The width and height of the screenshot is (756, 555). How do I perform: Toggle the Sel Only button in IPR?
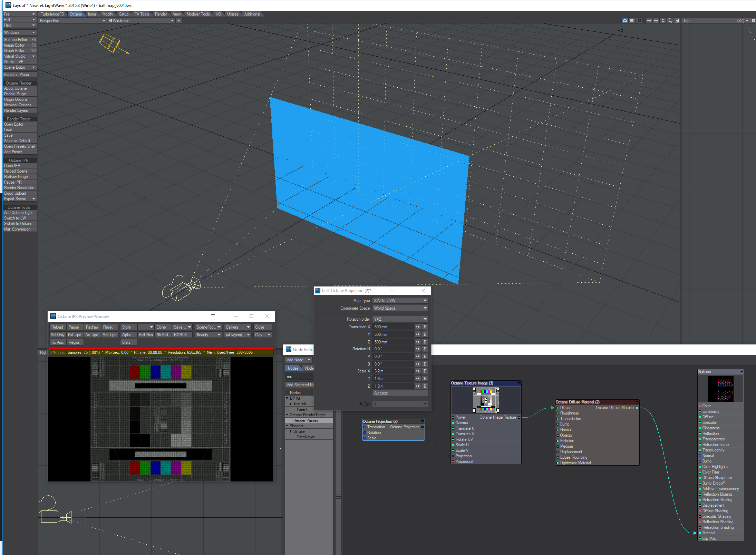[58, 335]
